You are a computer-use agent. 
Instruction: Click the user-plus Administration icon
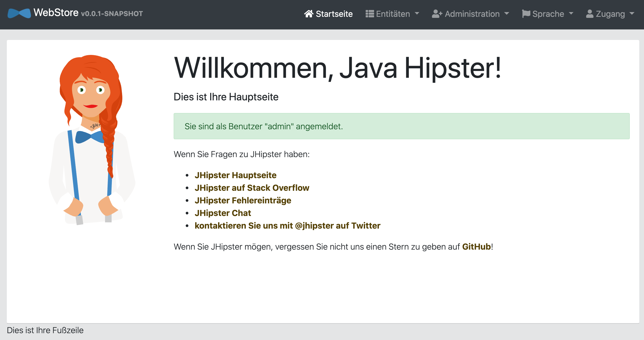tap(437, 14)
